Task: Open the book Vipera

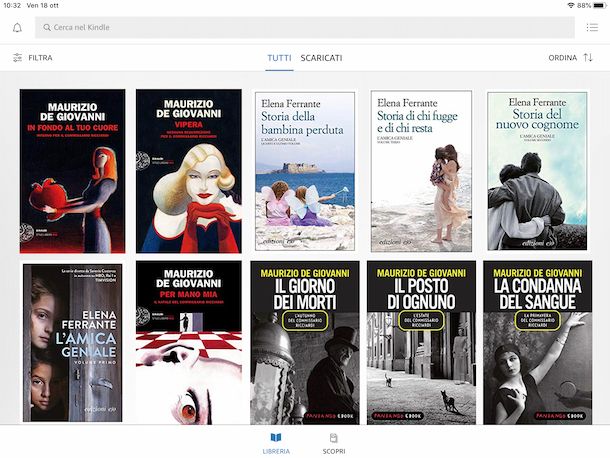Action: click(x=189, y=171)
